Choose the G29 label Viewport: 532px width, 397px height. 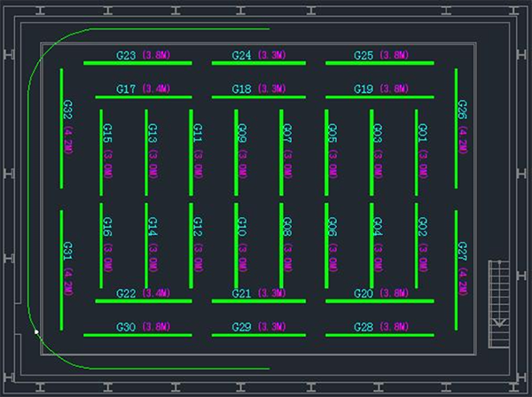point(241,327)
